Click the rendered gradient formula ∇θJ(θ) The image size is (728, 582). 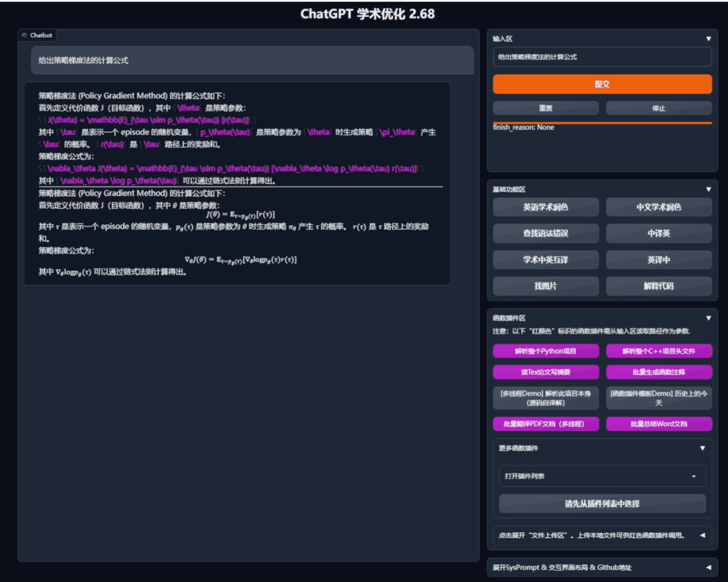pos(241,260)
